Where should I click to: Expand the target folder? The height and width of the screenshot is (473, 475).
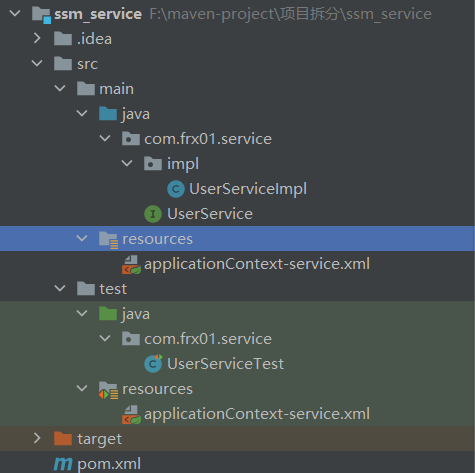click(x=37, y=438)
